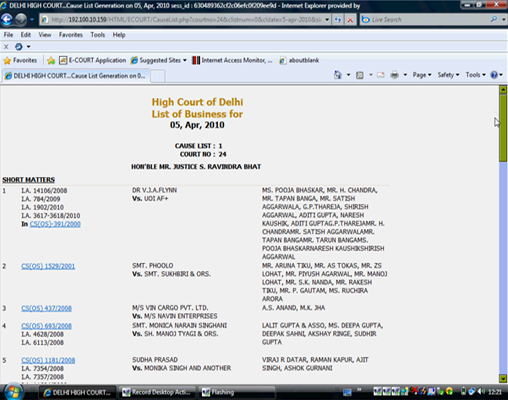Open the Tools menu in menu bar
This screenshot has width=508, height=400.
coord(97,35)
